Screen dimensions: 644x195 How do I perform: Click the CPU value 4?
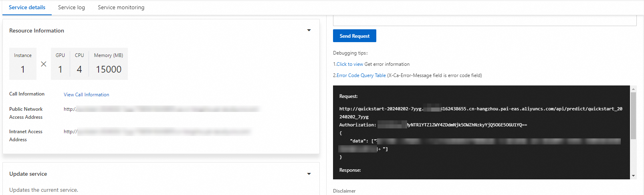click(x=79, y=69)
